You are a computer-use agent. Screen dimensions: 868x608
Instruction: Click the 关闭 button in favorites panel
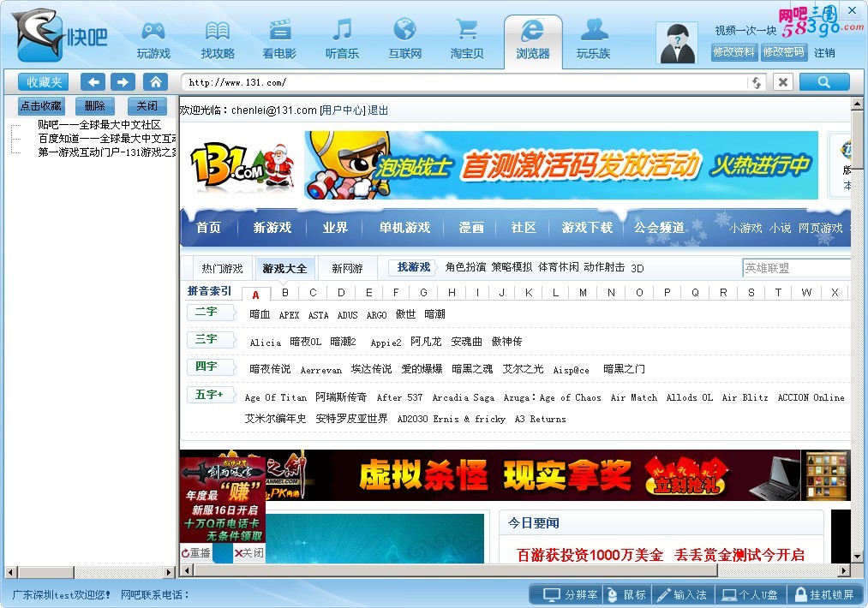[147, 105]
